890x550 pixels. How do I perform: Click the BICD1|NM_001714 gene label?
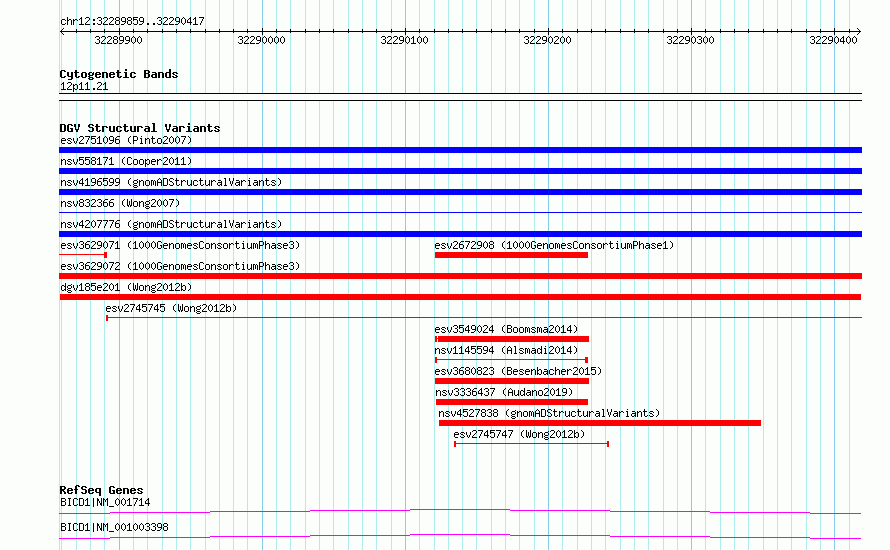click(x=105, y=502)
